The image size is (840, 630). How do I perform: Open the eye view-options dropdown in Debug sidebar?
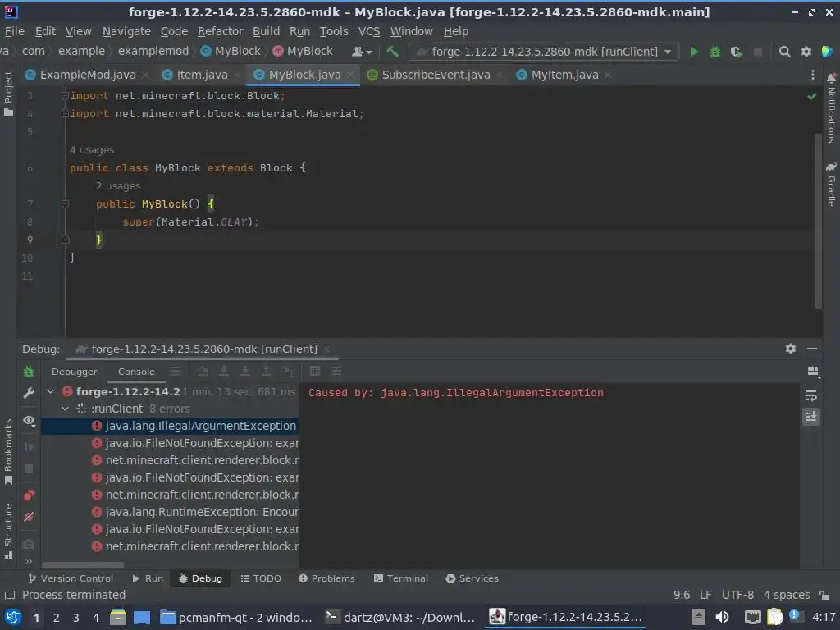click(30, 421)
